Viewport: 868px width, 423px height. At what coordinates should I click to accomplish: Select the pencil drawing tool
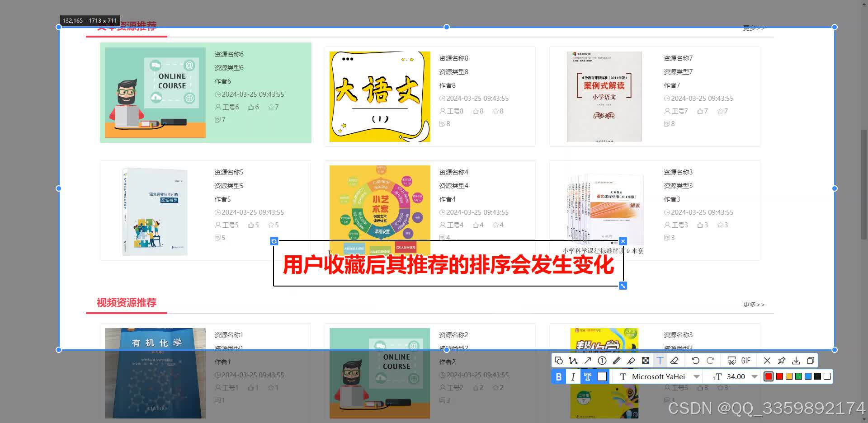click(x=617, y=361)
